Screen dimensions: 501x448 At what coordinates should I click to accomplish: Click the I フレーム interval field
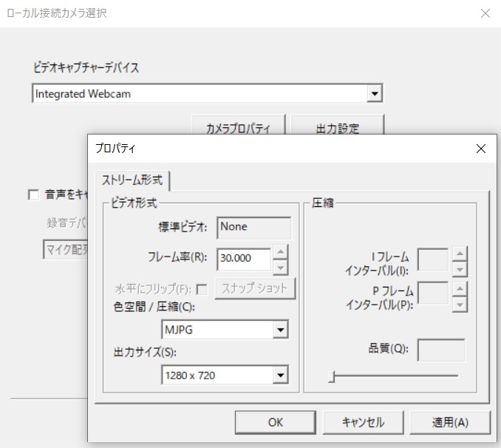[x=432, y=259]
